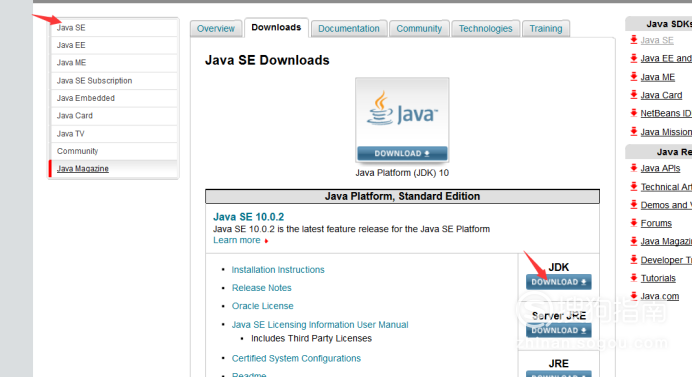Viewport: 692px width, 377px height.
Task: Choose Java Embedded in the sidebar
Action: [x=114, y=98]
